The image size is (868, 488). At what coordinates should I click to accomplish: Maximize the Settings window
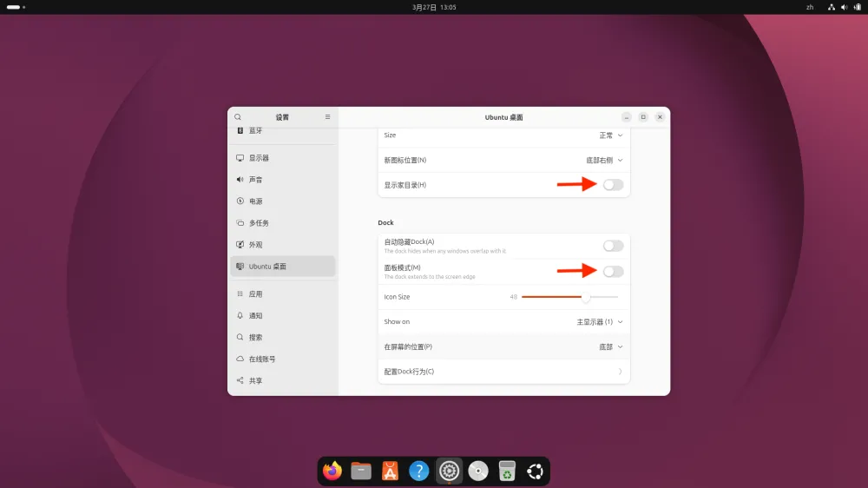(x=643, y=117)
